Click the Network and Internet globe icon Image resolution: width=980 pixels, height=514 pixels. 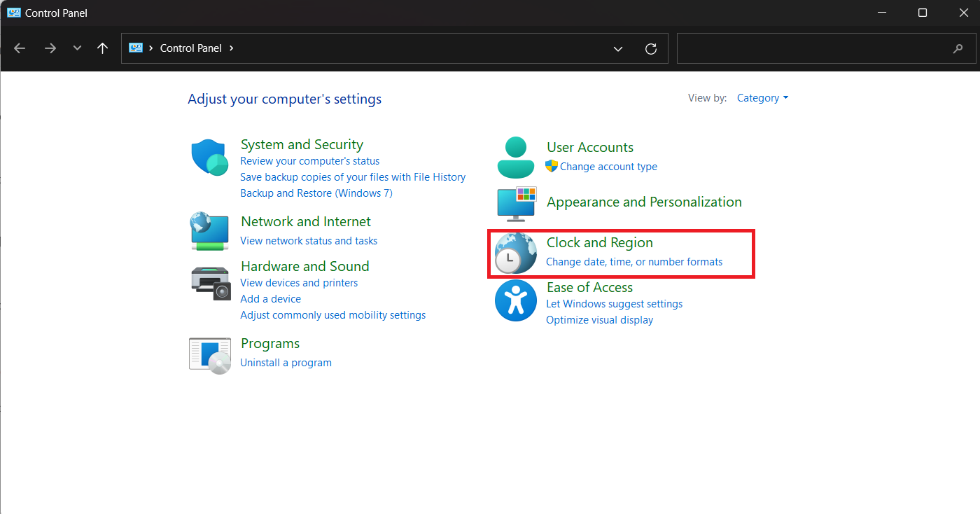(x=210, y=231)
